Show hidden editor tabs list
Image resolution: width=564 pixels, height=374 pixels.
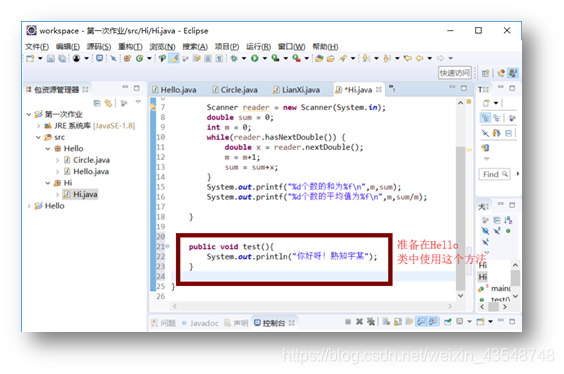click(x=392, y=88)
